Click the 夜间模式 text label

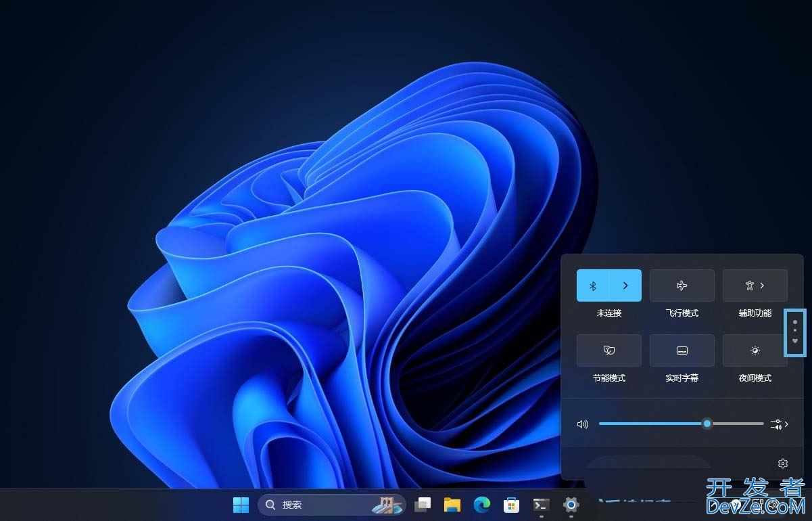coord(755,378)
